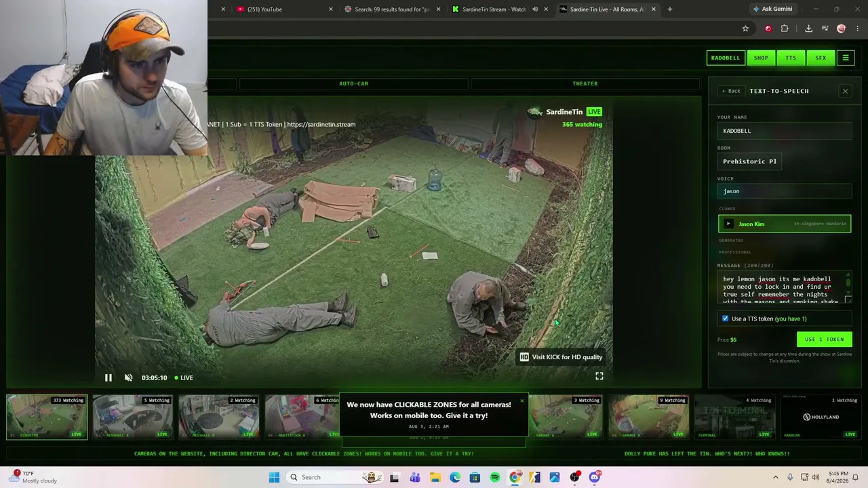
Task: Open the Room dropdown showing Prehistoric Pl
Action: pos(749,161)
